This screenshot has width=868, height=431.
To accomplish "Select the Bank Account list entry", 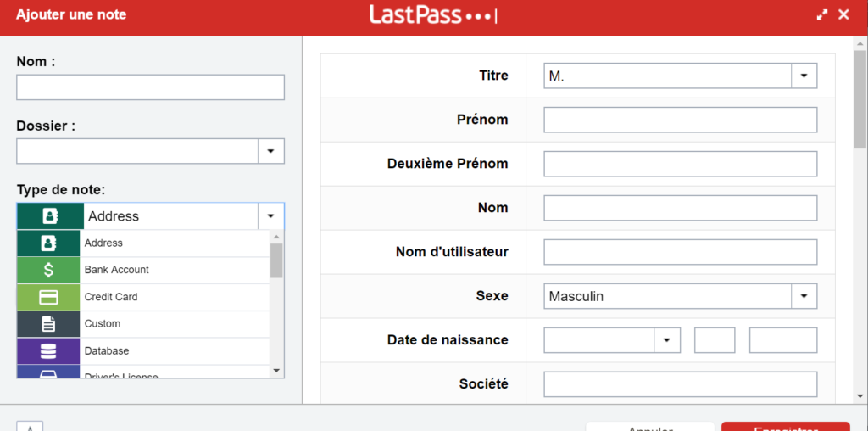I will [142, 270].
